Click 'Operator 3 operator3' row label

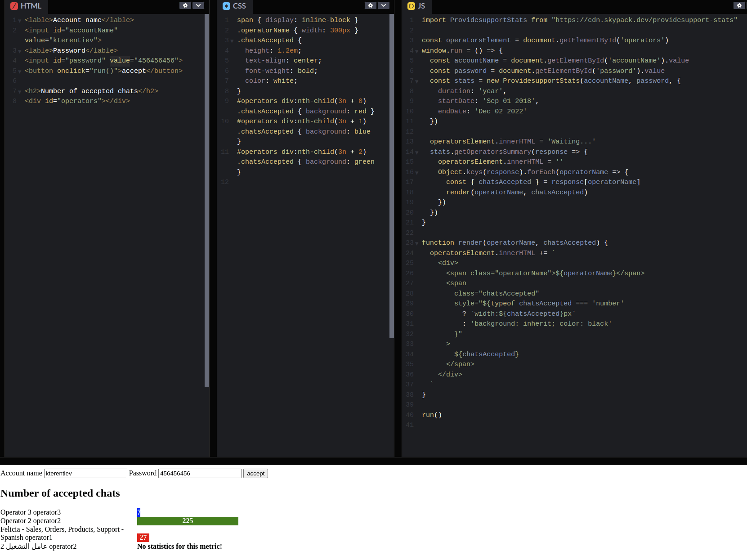tap(31, 512)
